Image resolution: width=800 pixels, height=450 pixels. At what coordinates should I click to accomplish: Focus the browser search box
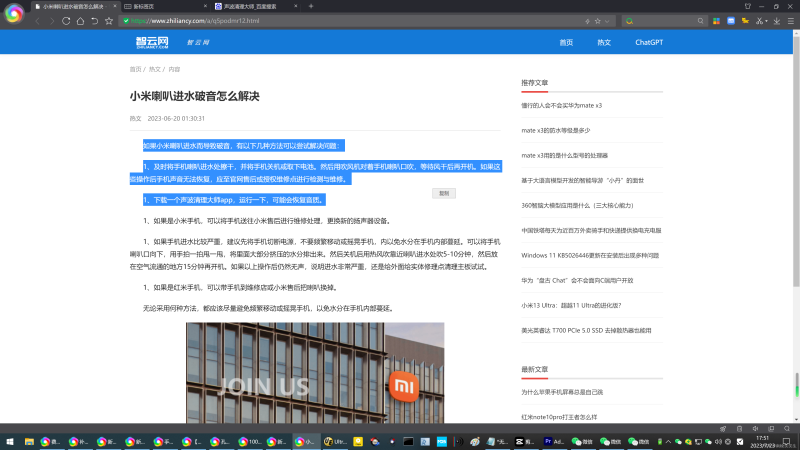(663, 21)
